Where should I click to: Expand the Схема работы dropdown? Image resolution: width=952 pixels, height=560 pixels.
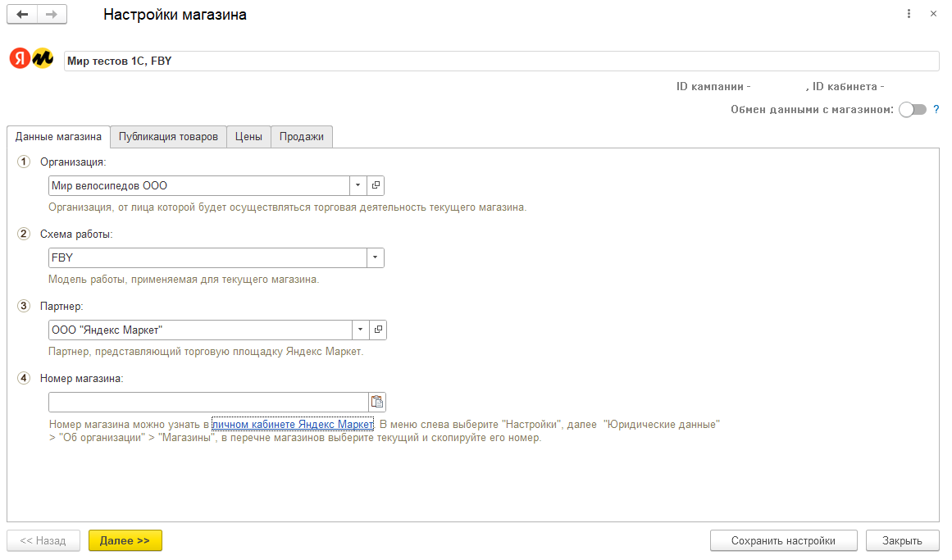tap(376, 257)
